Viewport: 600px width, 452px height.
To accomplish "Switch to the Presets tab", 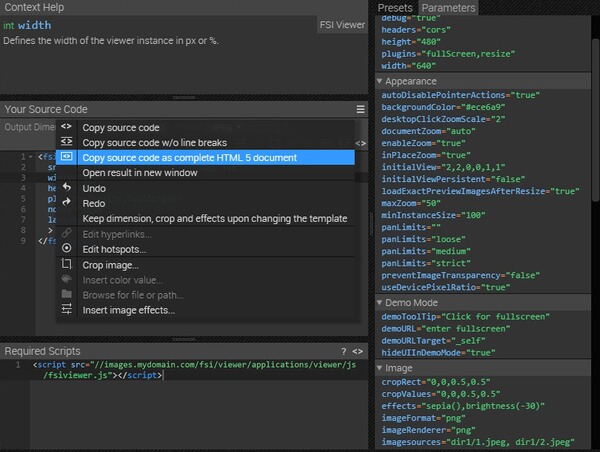I will 395,8.
